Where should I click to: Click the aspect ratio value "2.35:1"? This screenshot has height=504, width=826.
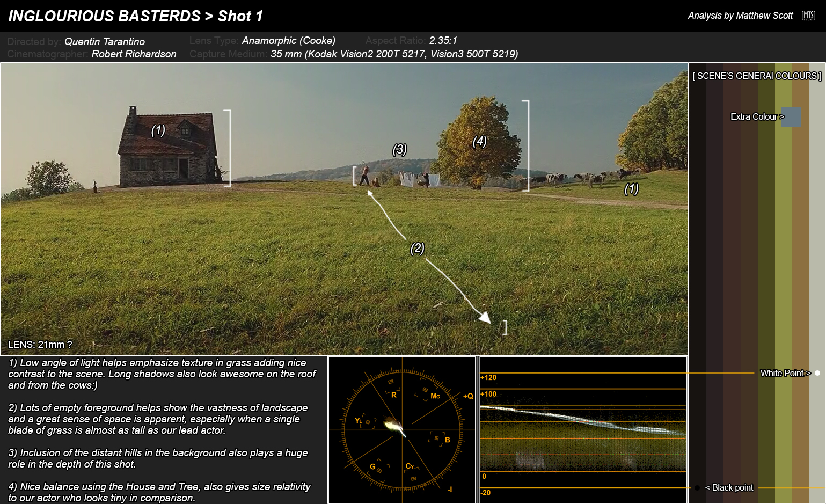443,40
